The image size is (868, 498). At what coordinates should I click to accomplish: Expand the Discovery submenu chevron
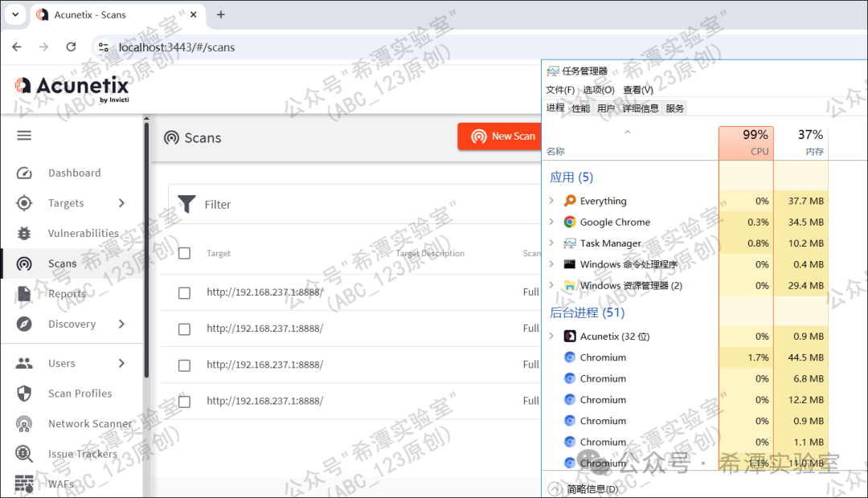pyautogui.click(x=122, y=324)
